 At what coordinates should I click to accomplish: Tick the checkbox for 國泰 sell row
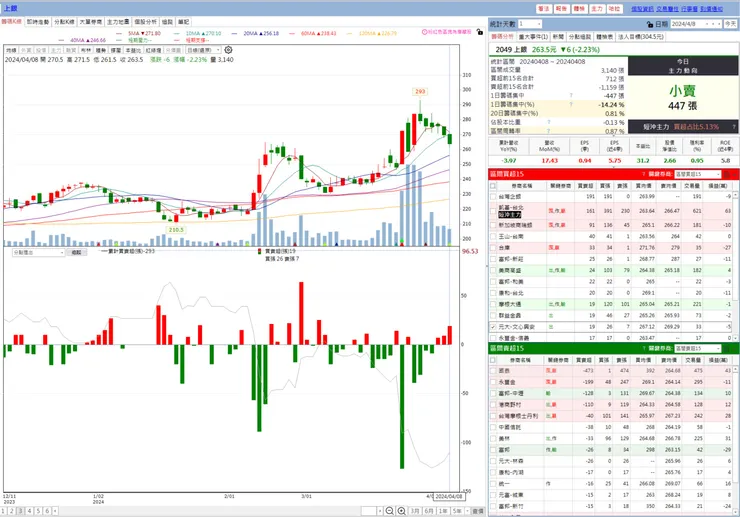click(x=493, y=371)
